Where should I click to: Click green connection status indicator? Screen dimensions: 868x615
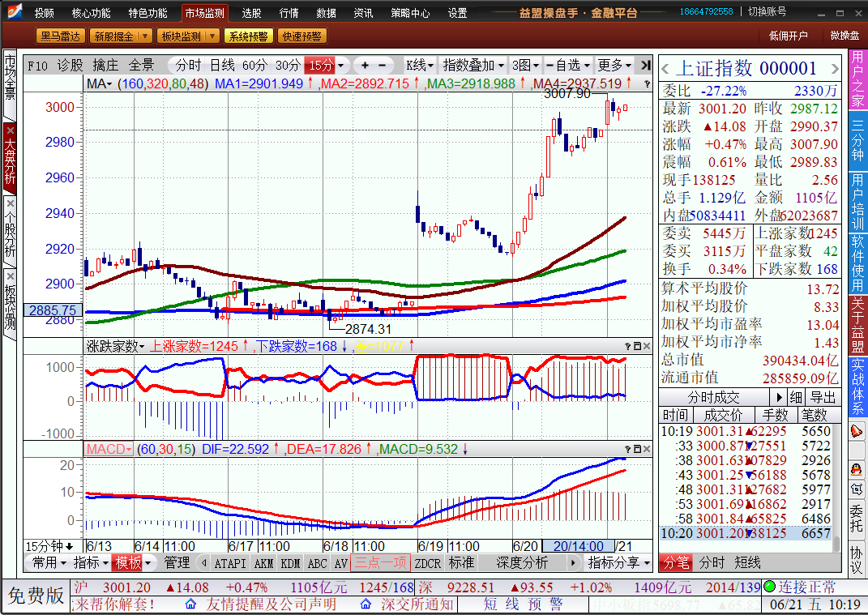pos(769,586)
